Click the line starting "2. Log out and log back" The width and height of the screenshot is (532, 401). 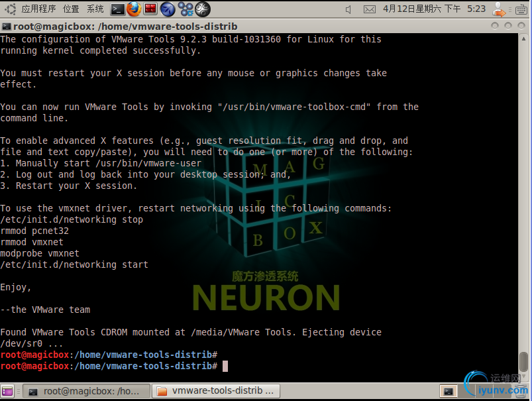click(146, 174)
